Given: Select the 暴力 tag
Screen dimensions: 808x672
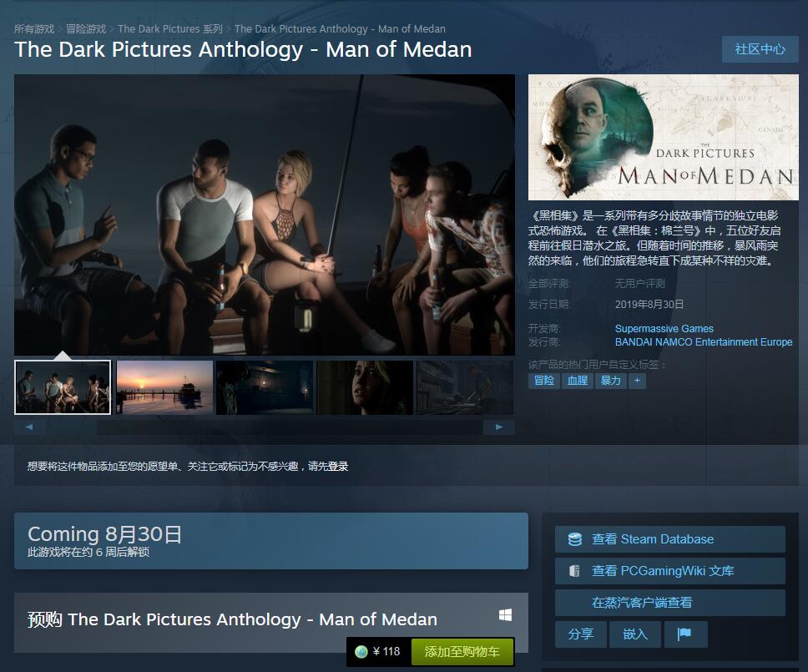Looking at the screenshot, I should pos(610,381).
